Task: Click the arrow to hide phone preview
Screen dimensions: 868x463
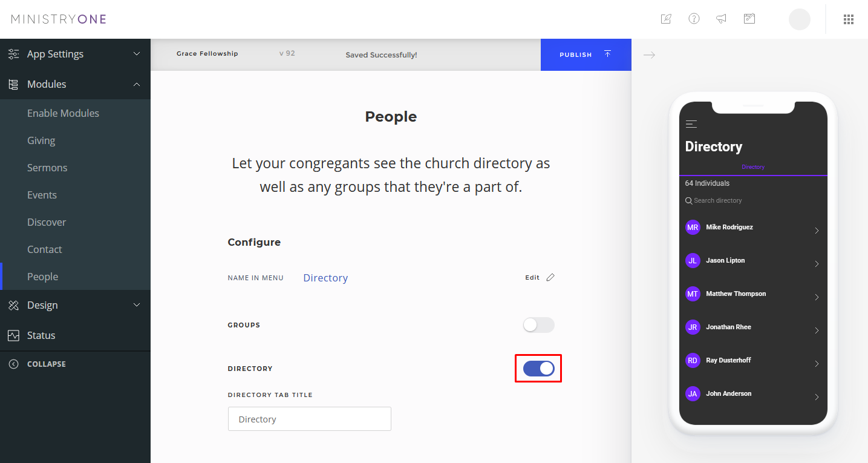Action: (649, 55)
